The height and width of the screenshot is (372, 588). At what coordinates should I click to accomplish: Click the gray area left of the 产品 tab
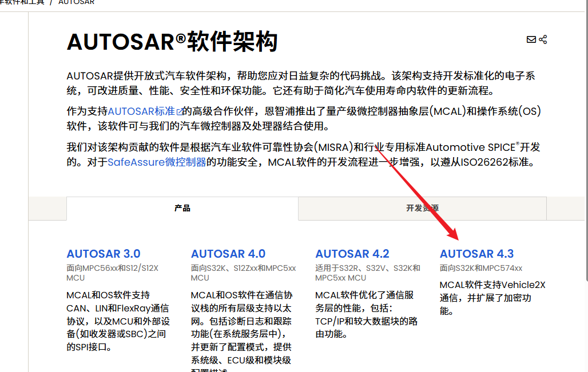pos(47,208)
